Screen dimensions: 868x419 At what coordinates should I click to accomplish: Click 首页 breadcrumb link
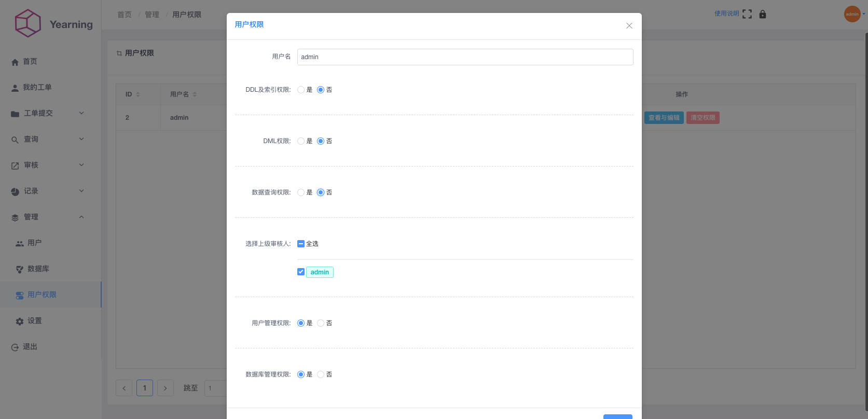tap(125, 15)
